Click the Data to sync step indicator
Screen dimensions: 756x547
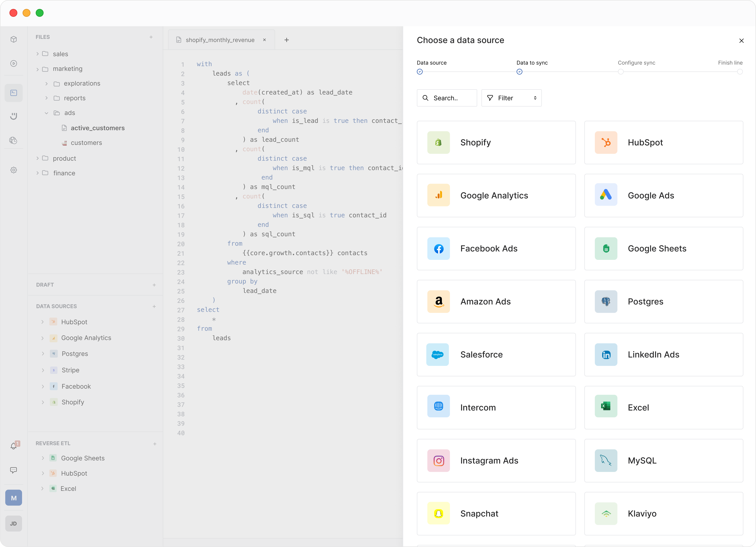[x=519, y=72]
